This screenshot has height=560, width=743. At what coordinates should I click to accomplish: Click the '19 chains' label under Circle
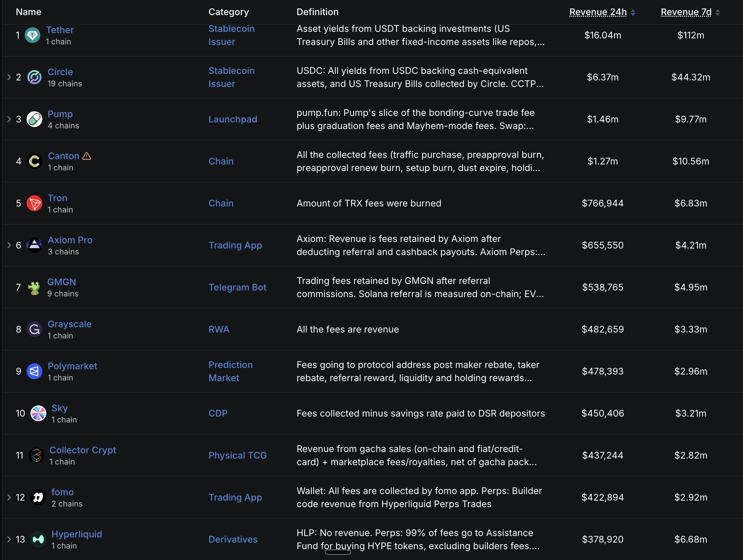[65, 83]
